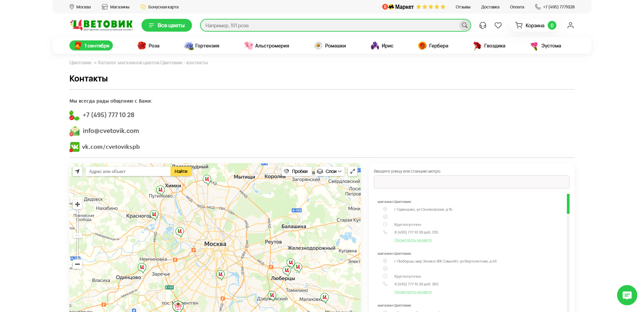Viewport: 644px width, 312px height.
Task: View Одинцово store on the map
Action: point(413,240)
